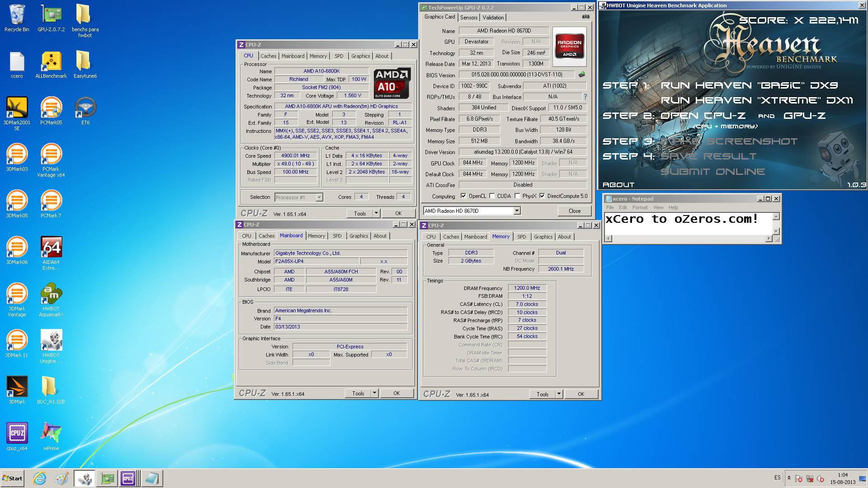Launch 3DMark 11 shortcut
This screenshot has height=488, width=868.
pyautogui.click(x=17, y=343)
